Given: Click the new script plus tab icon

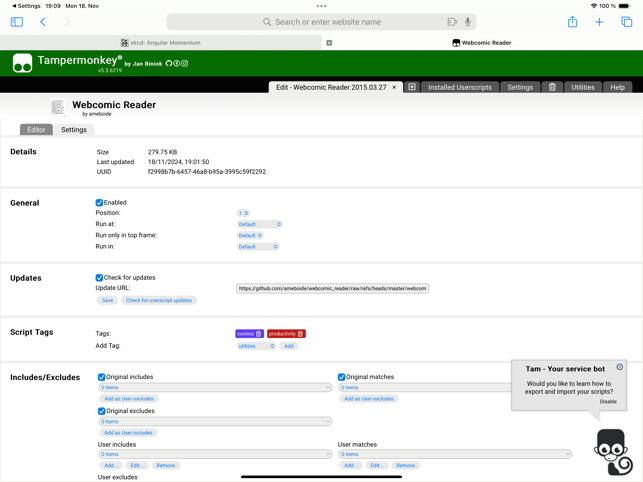Looking at the screenshot, I should click(x=412, y=87).
